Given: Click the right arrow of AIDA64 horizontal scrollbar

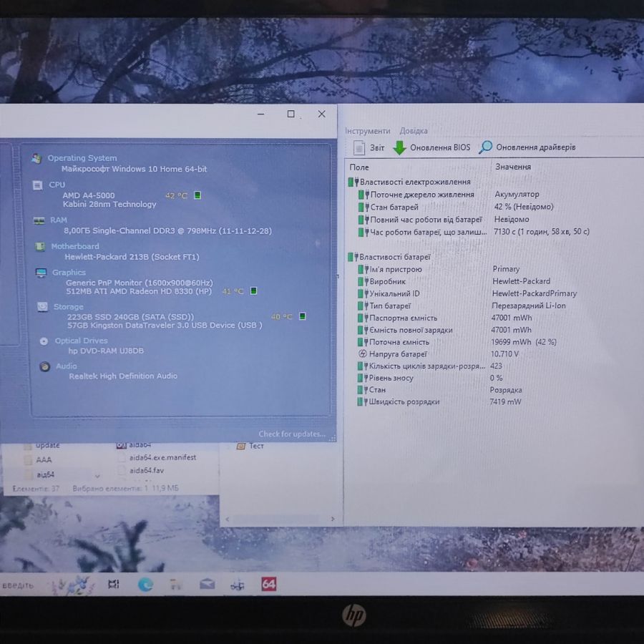Looking at the screenshot, I should coord(333,519).
